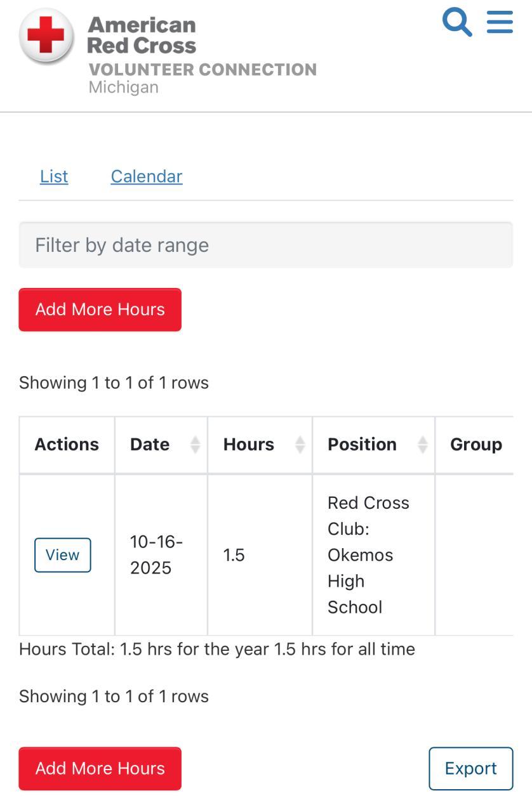View the 10-16-2025 hours entry
Viewport: 532px width, 812px height.
(x=62, y=555)
